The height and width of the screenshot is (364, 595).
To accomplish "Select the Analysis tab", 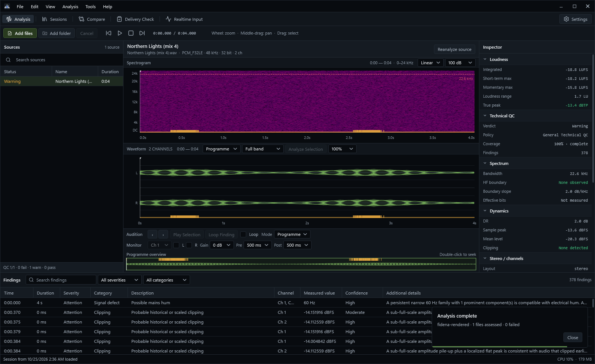I will tap(18, 19).
